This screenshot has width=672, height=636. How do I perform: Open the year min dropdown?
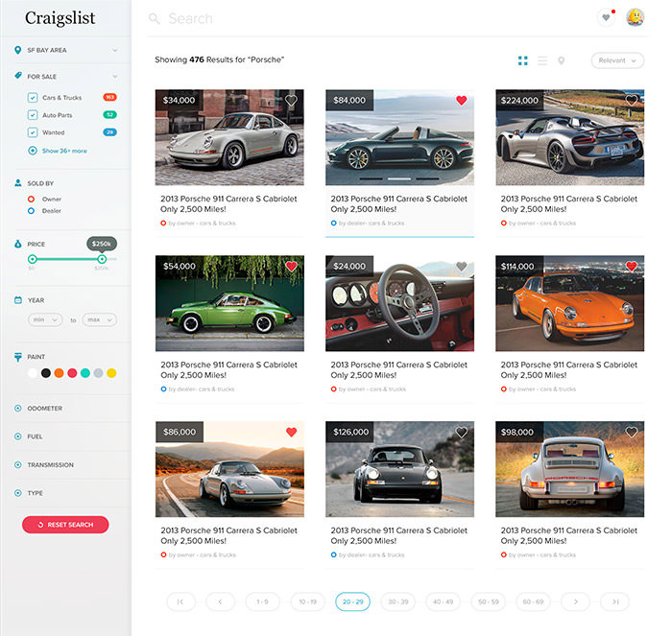coord(45,319)
